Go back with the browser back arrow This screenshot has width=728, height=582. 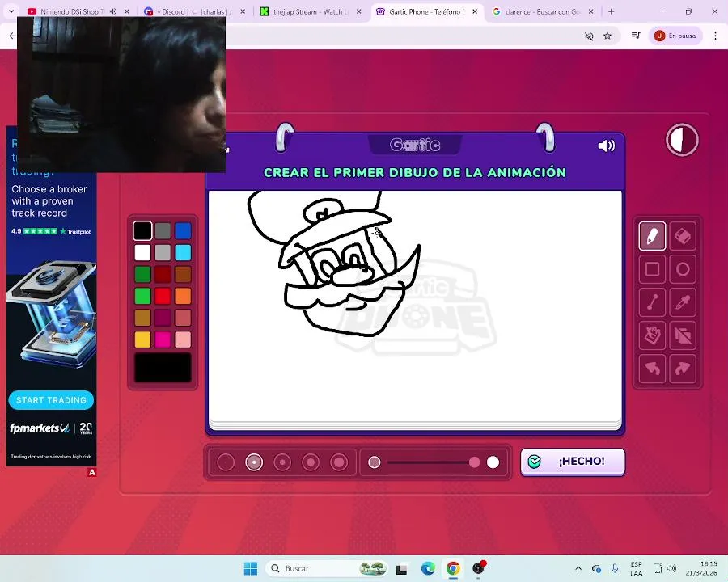[x=12, y=36]
